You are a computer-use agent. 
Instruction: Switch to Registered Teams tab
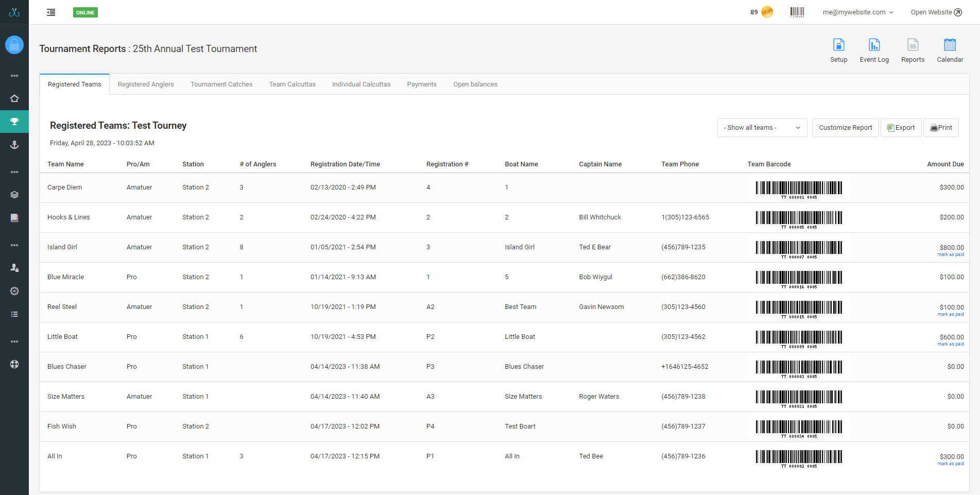(75, 84)
